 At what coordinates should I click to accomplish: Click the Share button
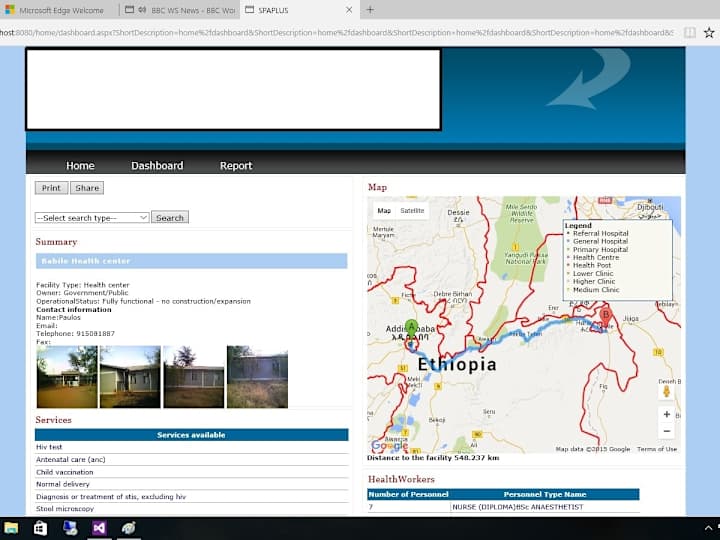pos(87,188)
